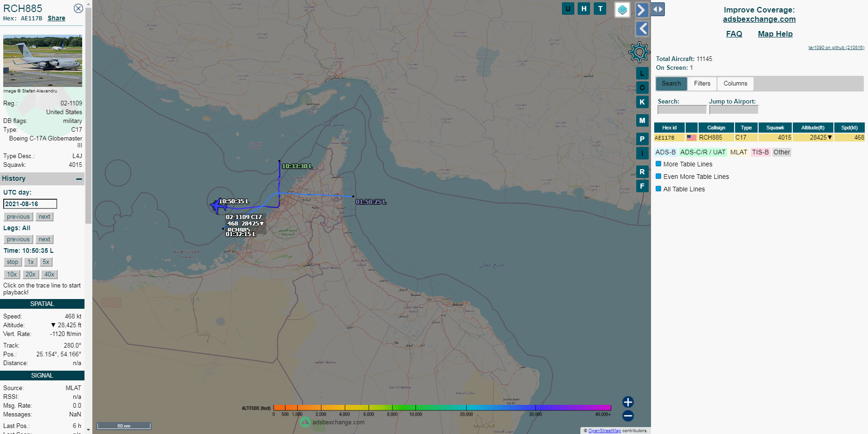
Task: Toggle the O map option button
Action: [642, 87]
